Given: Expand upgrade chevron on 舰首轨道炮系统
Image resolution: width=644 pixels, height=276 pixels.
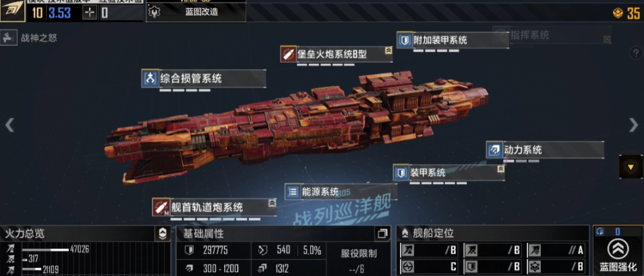Looking at the screenshot, I should [272, 203].
